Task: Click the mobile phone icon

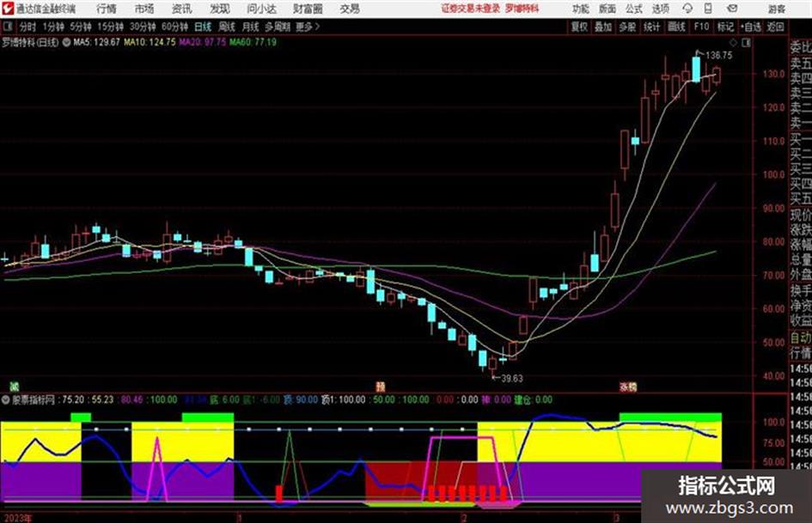Action: coord(708,9)
